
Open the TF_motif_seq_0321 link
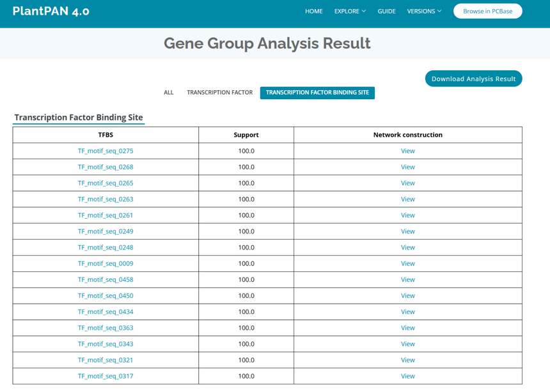point(106,361)
